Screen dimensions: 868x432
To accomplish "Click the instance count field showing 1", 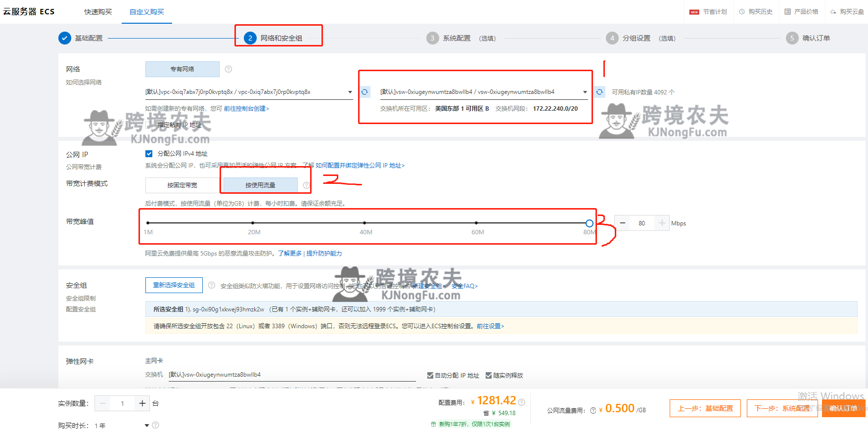I will point(123,403).
